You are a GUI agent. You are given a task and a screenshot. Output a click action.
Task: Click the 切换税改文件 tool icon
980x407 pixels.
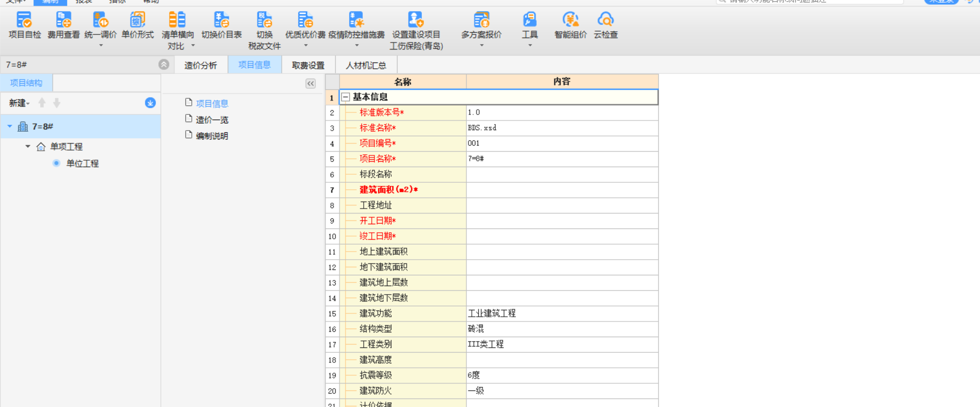(264, 20)
